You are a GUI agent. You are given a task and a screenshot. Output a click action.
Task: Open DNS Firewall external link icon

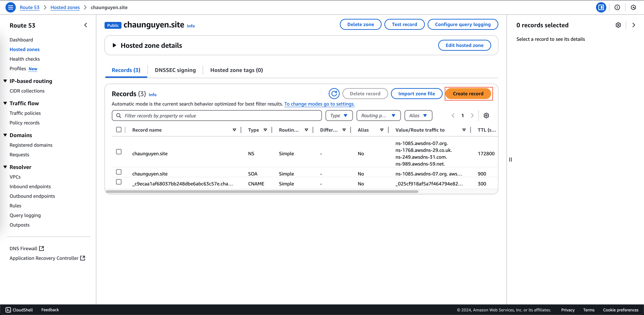click(x=41, y=248)
